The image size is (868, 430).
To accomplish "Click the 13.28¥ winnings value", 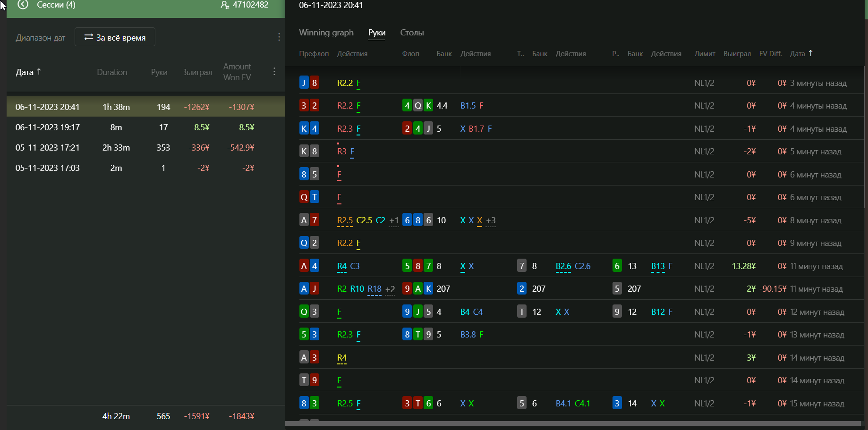I will 744,266.
